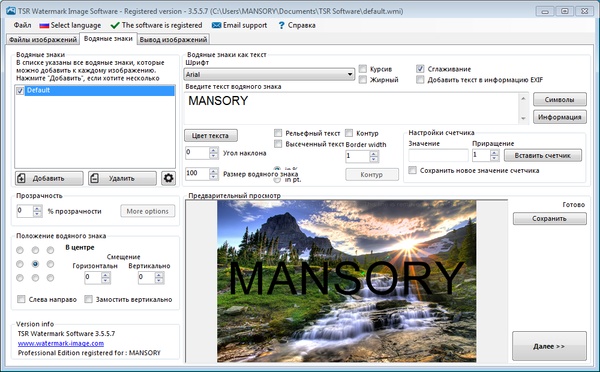Click the Информация button
The width and height of the screenshot is (600, 372).
click(x=559, y=117)
